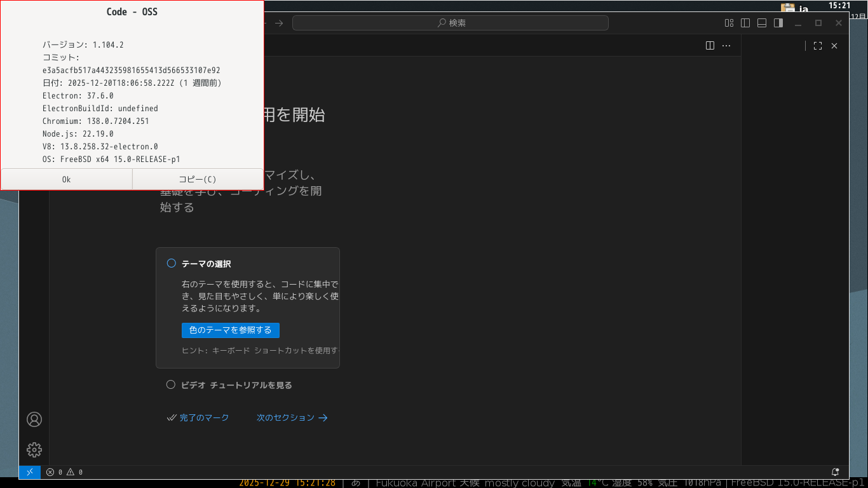This screenshot has height=488, width=868.
Task: Go to 次のセクション link
Action: pyautogui.click(x=292, y=417)
